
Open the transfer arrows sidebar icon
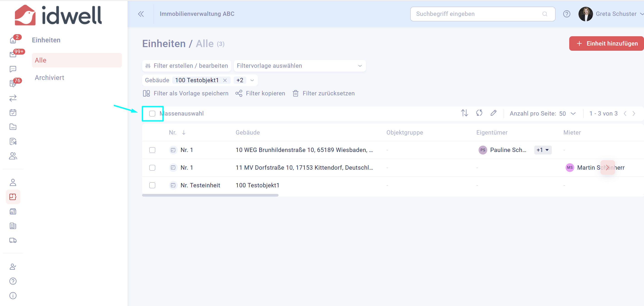tap(13, 98)
